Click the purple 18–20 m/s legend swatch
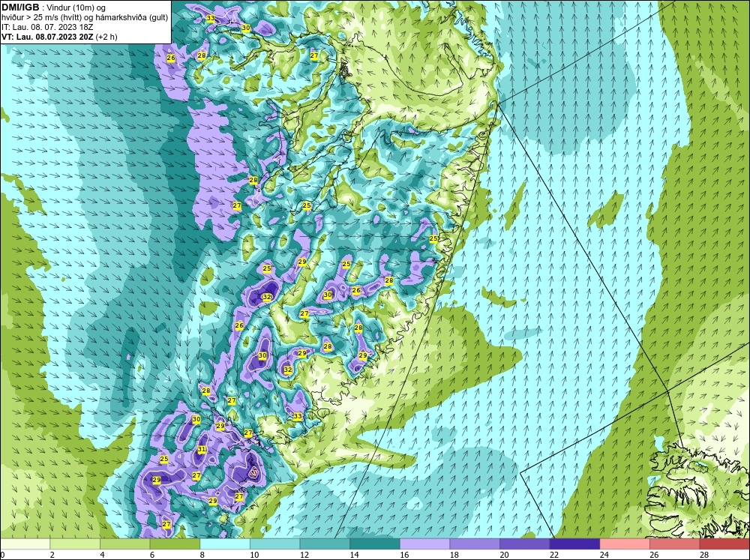The width and height of the screenshot is (750, 560). tap(475, 544)
